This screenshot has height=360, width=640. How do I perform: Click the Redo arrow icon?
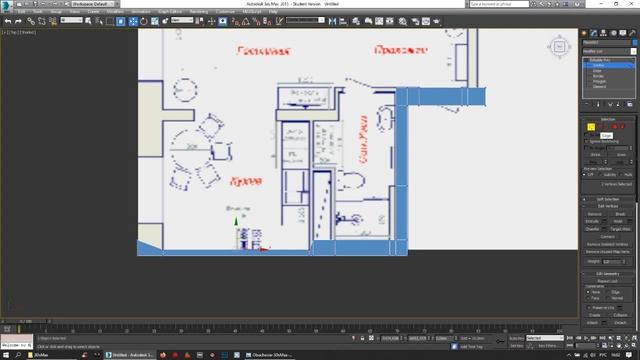point(18,21)
